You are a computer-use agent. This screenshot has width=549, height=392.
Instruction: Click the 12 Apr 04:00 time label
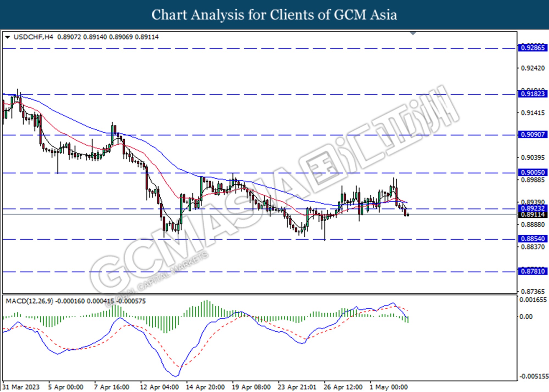click(x=159, y=387)
